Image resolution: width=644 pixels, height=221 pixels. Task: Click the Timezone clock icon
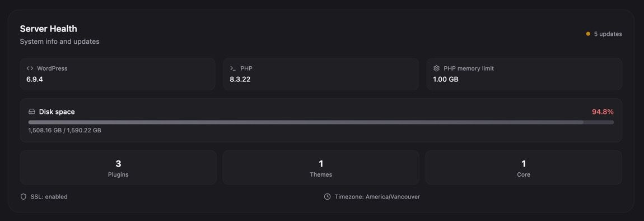pyautogui.click(x=328, y=197)
